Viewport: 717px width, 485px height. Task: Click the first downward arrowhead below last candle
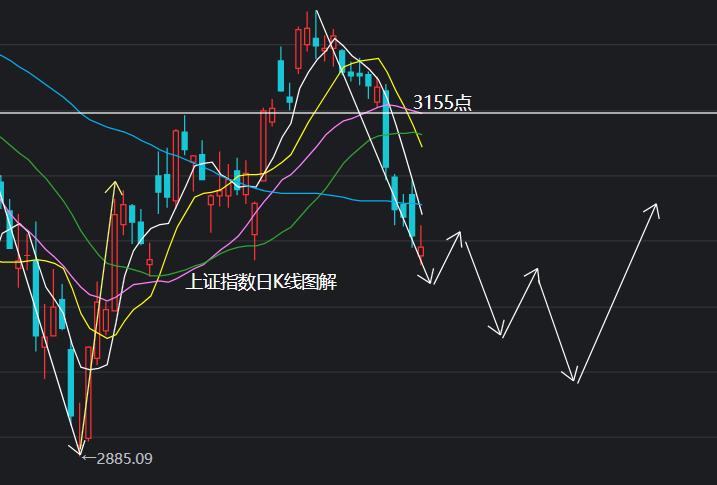tap(431, 282)
